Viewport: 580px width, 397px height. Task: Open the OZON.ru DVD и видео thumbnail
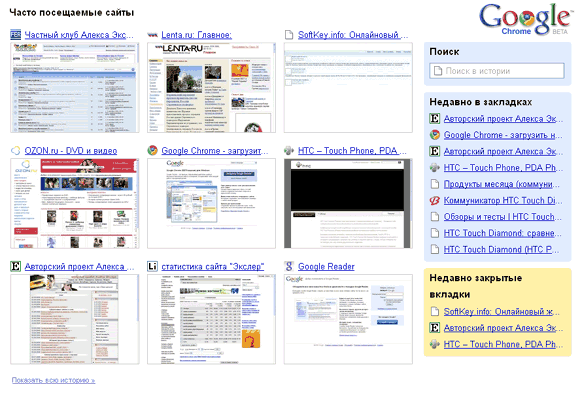click(75, 203)
